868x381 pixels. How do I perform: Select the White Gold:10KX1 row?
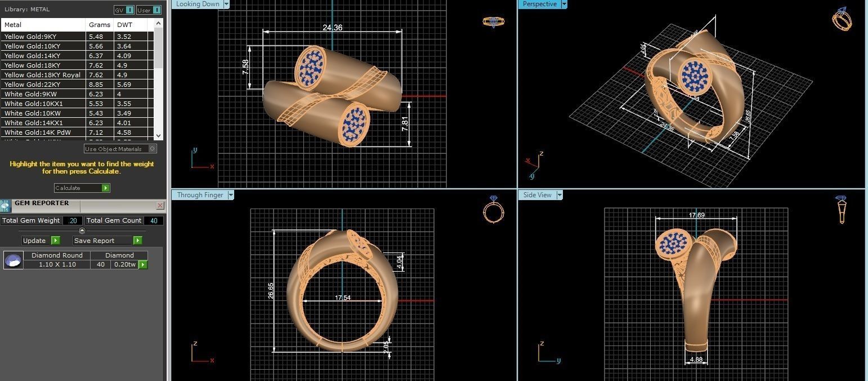(77, 104)
